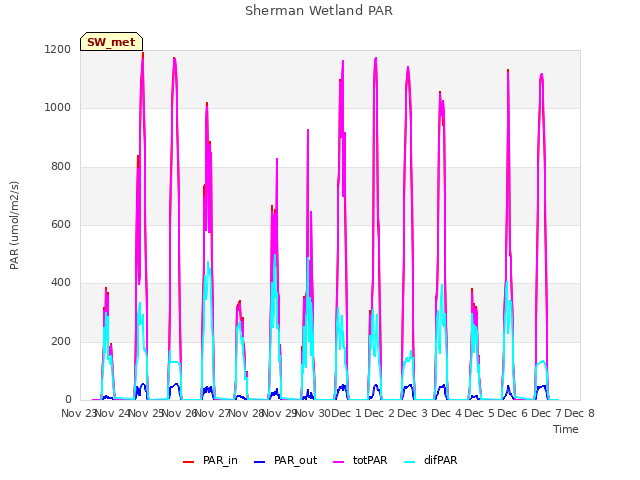Click the Dec 1 totPAR peak
This screenshot has height=480, width=640.
click(376, 60)
